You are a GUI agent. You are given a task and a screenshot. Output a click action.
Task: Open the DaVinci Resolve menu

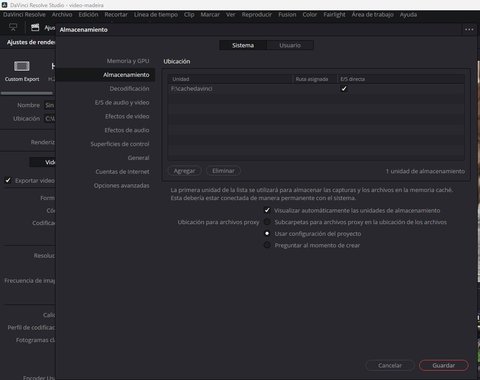(24, 15)
